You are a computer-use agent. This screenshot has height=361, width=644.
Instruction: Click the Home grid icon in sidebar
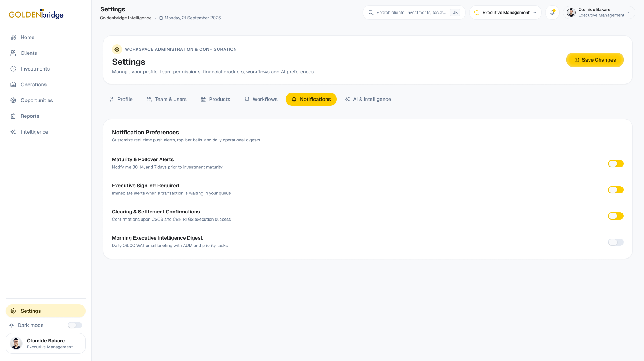point(13,37)
